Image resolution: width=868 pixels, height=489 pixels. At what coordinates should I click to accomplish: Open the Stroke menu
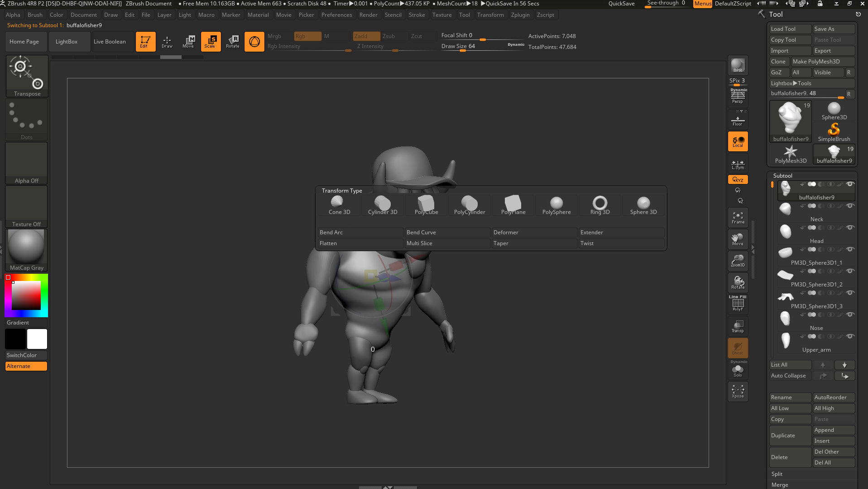(x=417, y=15)
